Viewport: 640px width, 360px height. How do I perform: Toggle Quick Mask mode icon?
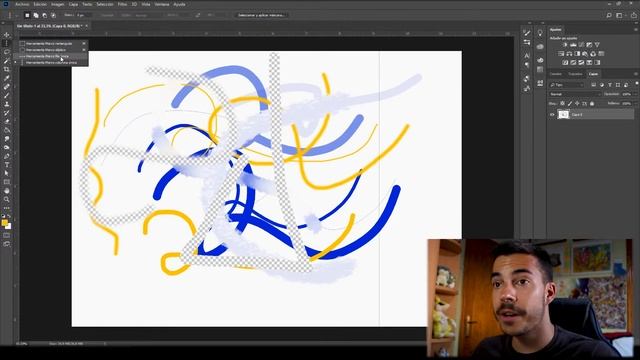coord(7,236)
